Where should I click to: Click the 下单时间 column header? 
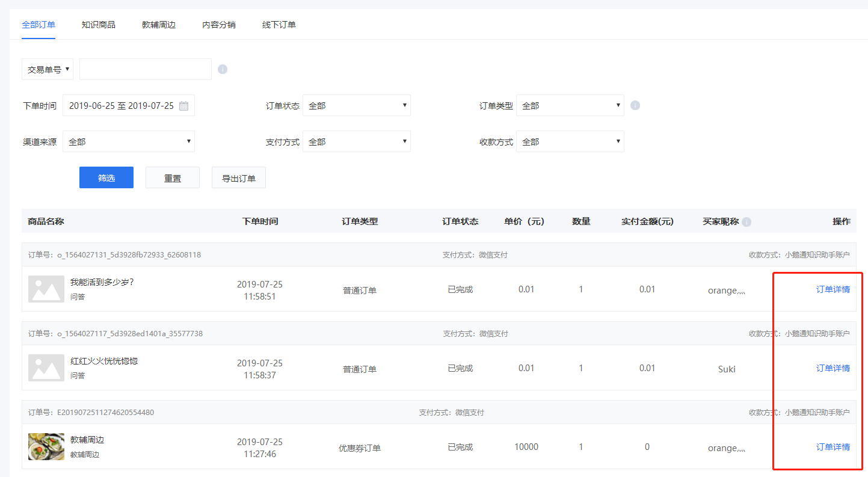260,221
